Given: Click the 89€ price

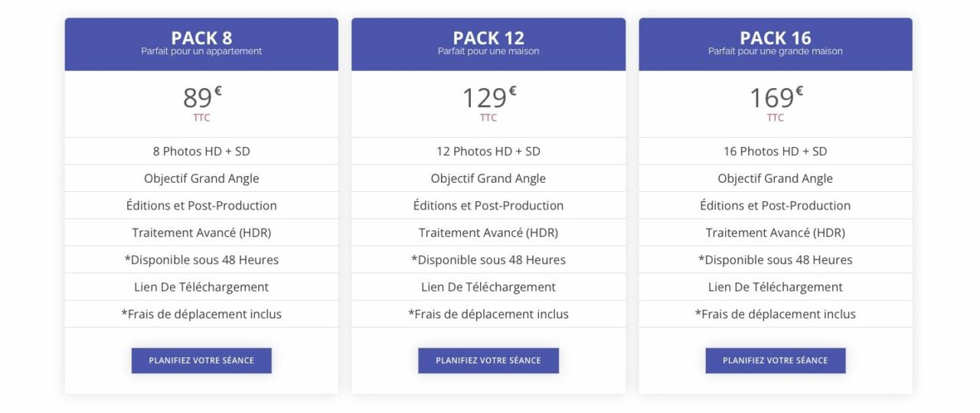Looking at the screenshot, I should coord(201,98).
